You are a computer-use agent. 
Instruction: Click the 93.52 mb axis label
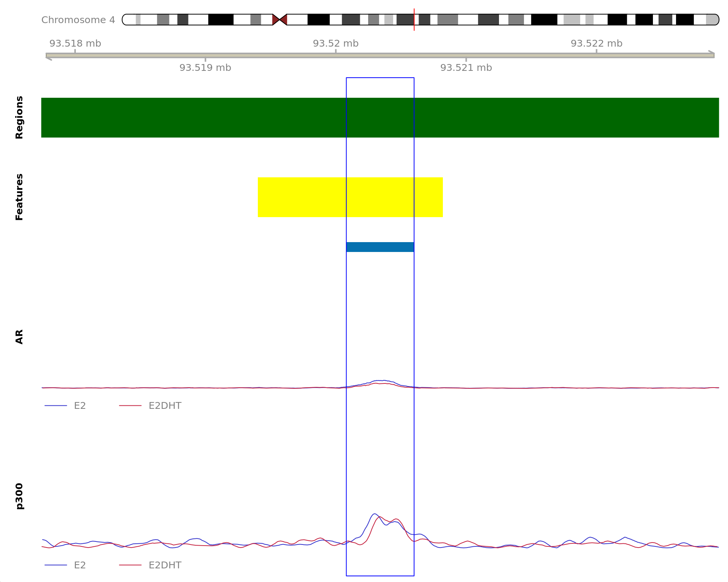(x=336, y=44)
